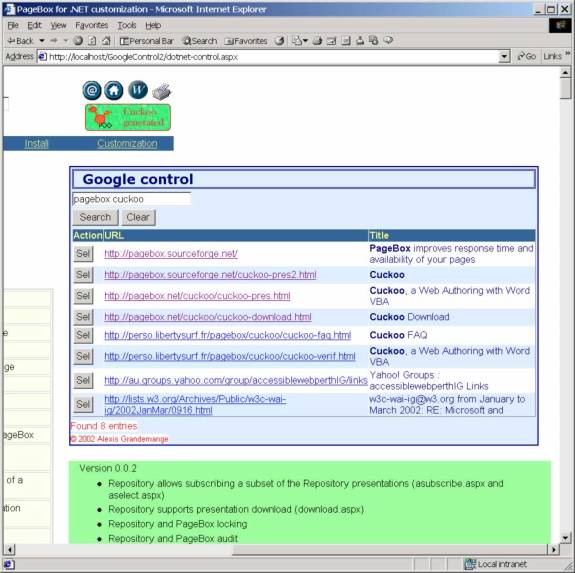Open the Tools menu
575x573 pixels.
(x=127, y=25)
